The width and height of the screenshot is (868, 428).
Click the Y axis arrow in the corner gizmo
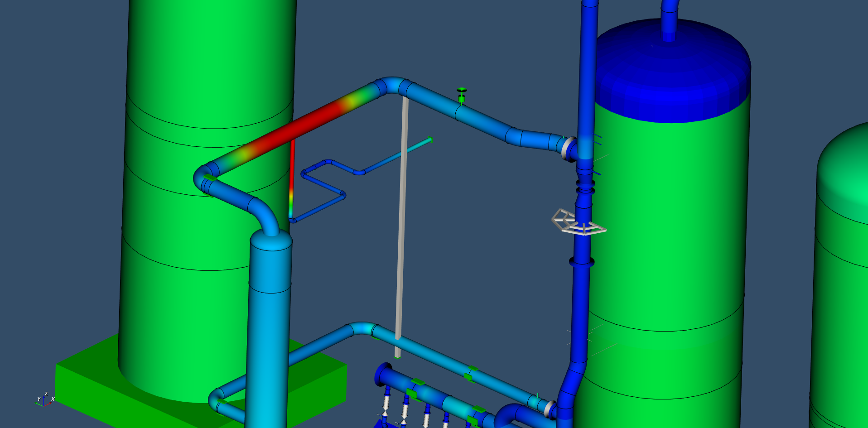click(x=36, y=403)
